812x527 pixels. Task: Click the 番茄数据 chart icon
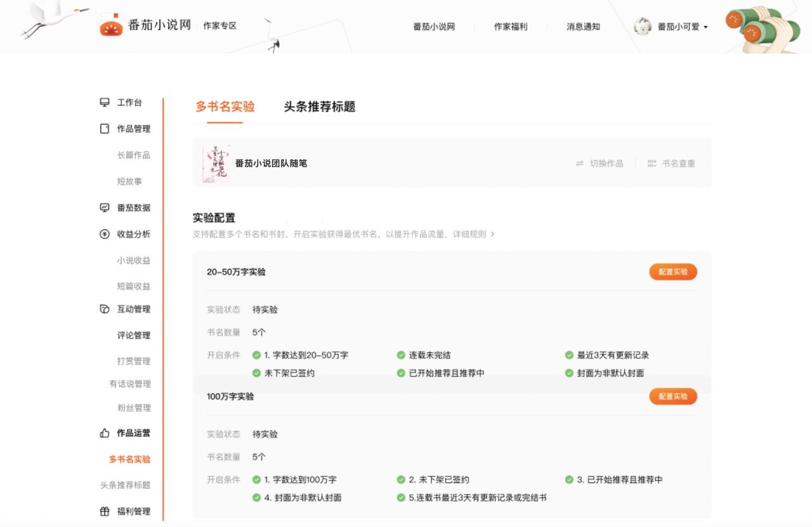[105, 208]
